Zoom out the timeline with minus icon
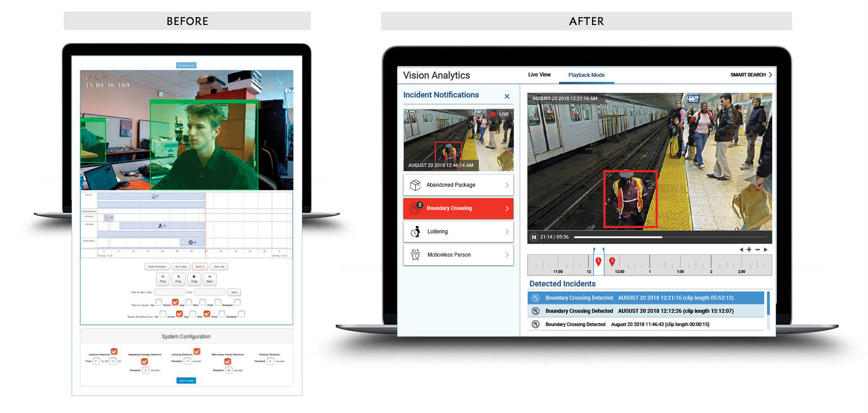Image resolution: width=868 pixels, height=413 pixels. (x=758, y=249)
